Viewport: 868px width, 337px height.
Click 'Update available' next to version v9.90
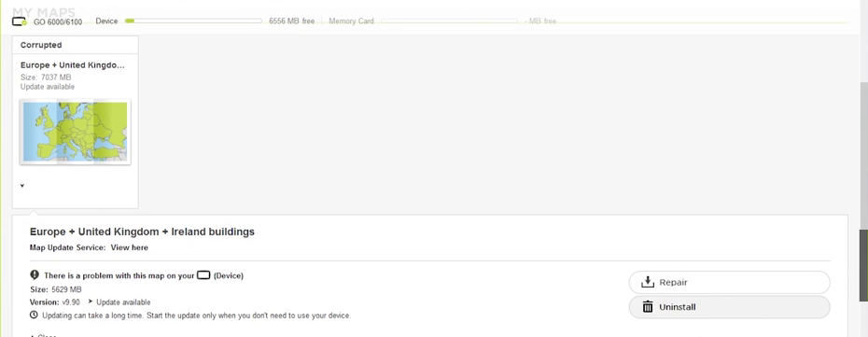coord(123,302)
